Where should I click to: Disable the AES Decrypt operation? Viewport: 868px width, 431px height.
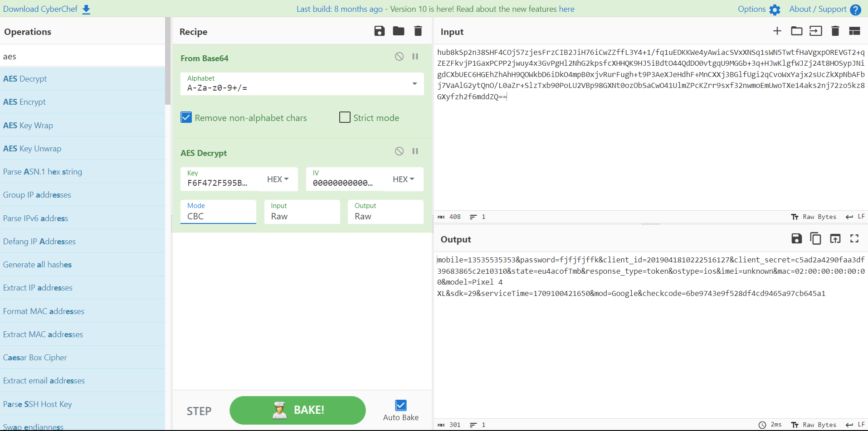(399, 151)
